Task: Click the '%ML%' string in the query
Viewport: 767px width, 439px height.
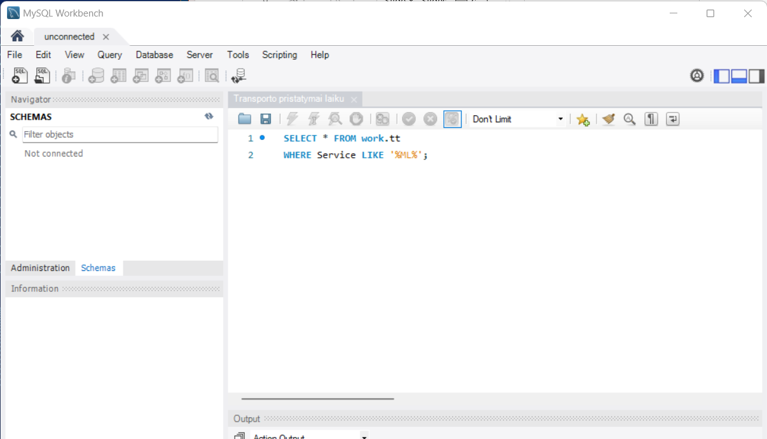Action: coord(406,155)
